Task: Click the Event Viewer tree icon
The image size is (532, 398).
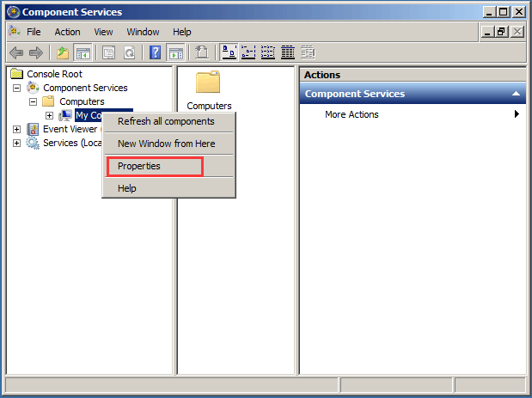Action: pyautogui.click(x=33, y=129)
